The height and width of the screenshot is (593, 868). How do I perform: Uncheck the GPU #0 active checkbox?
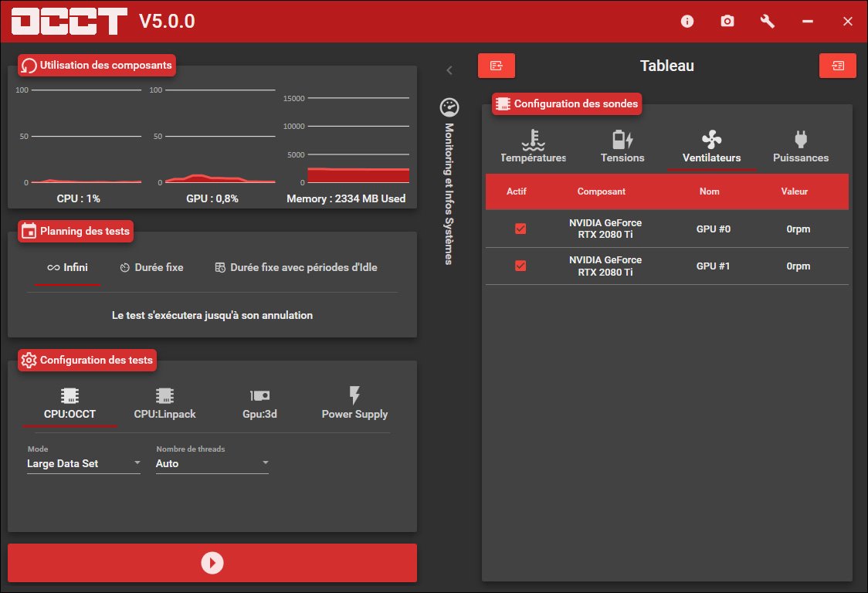(x=520, y=229)
